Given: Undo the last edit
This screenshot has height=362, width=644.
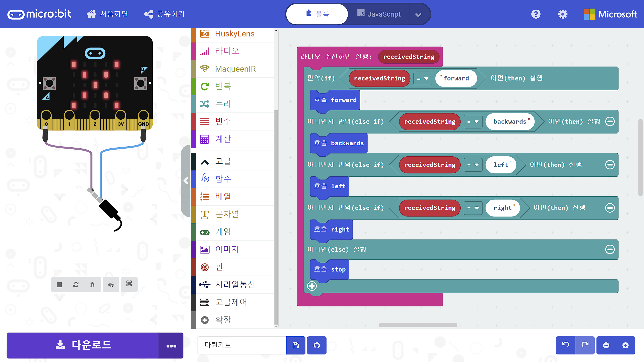Looking at the screenshot, I should point(566,345).
